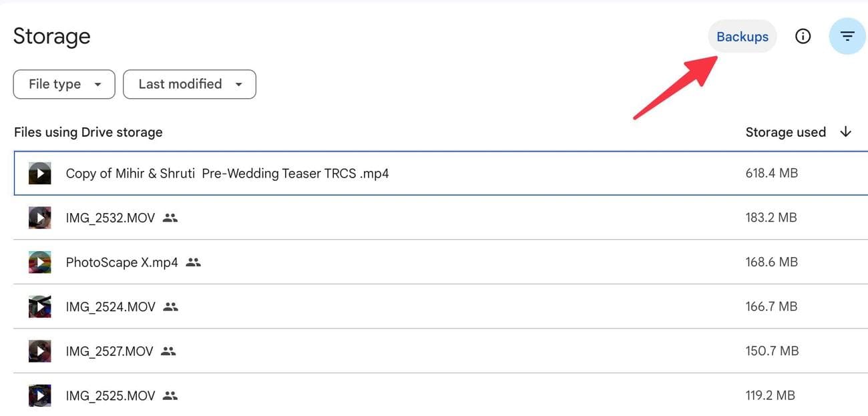Click the PhotoScape X.mp4 thumbnail
Screen dimensions: 868x416
point(39,262)
